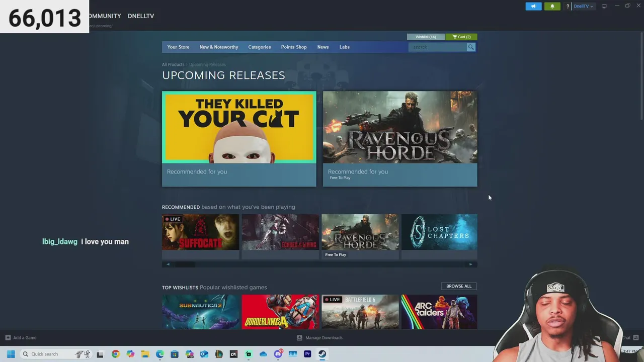This screenshot has height=362, width=644.
Task: Click the store search field
Action: tap(438, 47)
